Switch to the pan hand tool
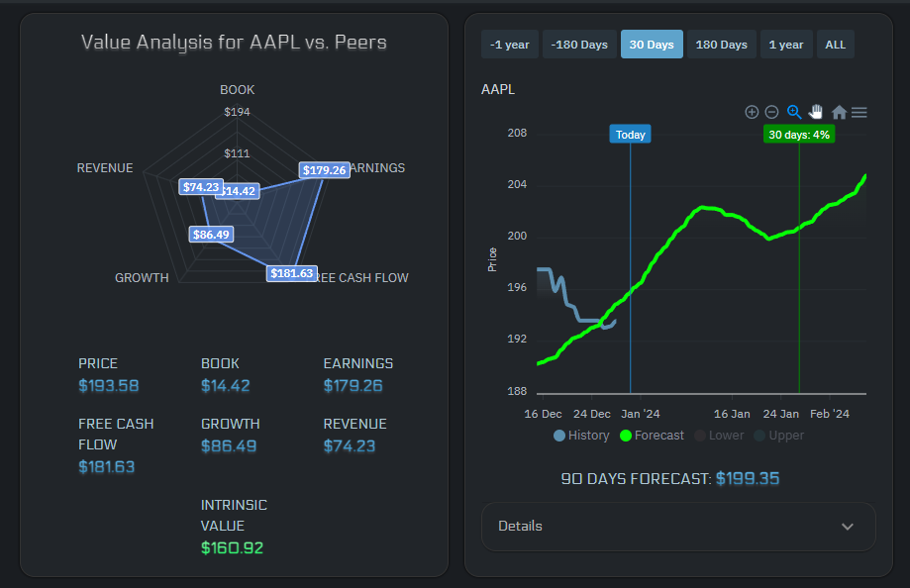 tap(815, 112)
